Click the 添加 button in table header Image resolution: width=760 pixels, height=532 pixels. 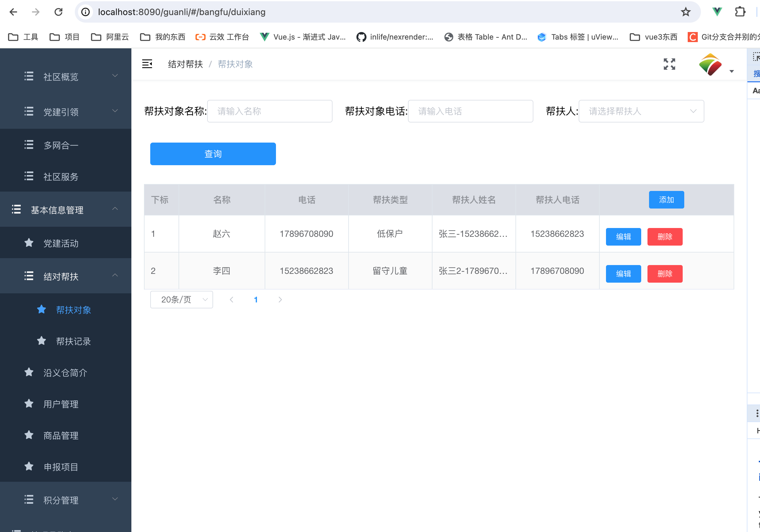pyautogui.click(x=666, y=200)
